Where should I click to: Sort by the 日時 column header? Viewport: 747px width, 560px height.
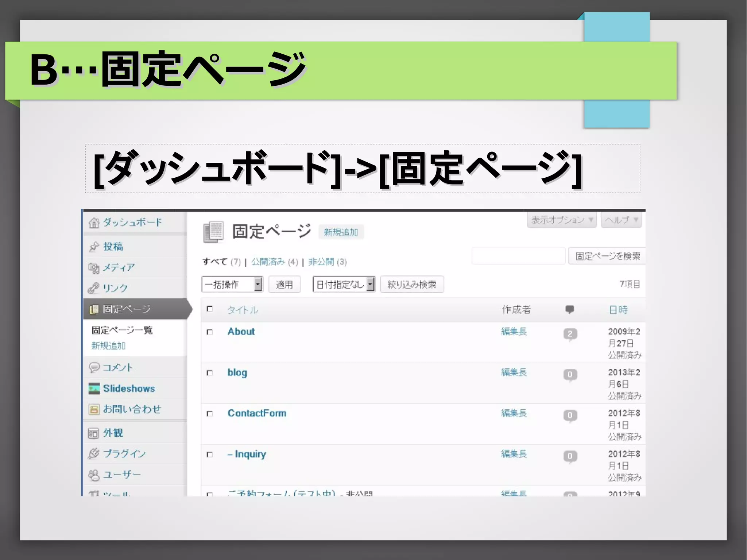coord(619,310)
